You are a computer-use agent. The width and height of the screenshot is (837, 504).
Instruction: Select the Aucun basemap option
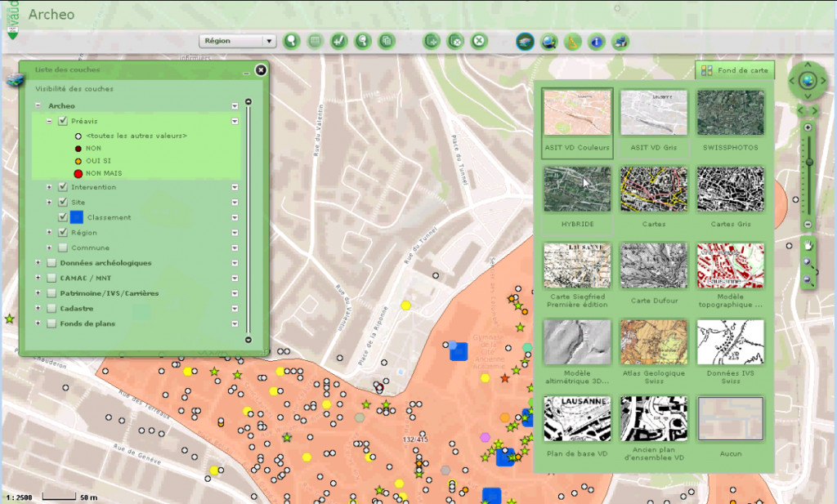click(731, 428)
